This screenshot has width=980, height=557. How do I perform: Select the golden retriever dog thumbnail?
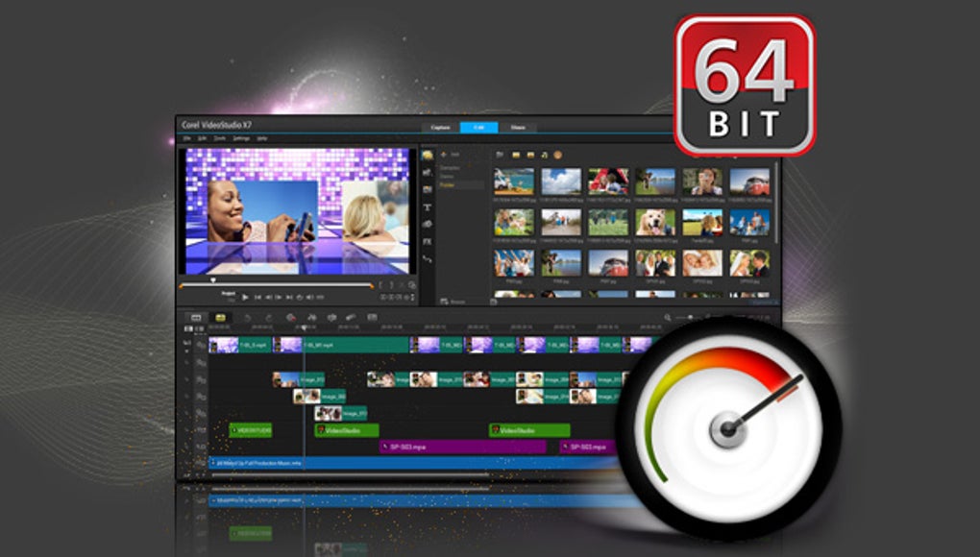(x=655, y=222)
